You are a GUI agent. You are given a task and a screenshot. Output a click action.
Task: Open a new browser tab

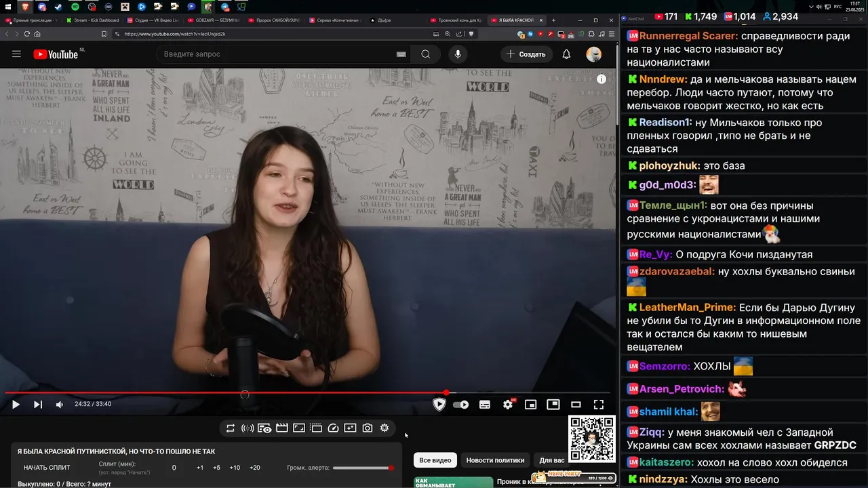553,20
